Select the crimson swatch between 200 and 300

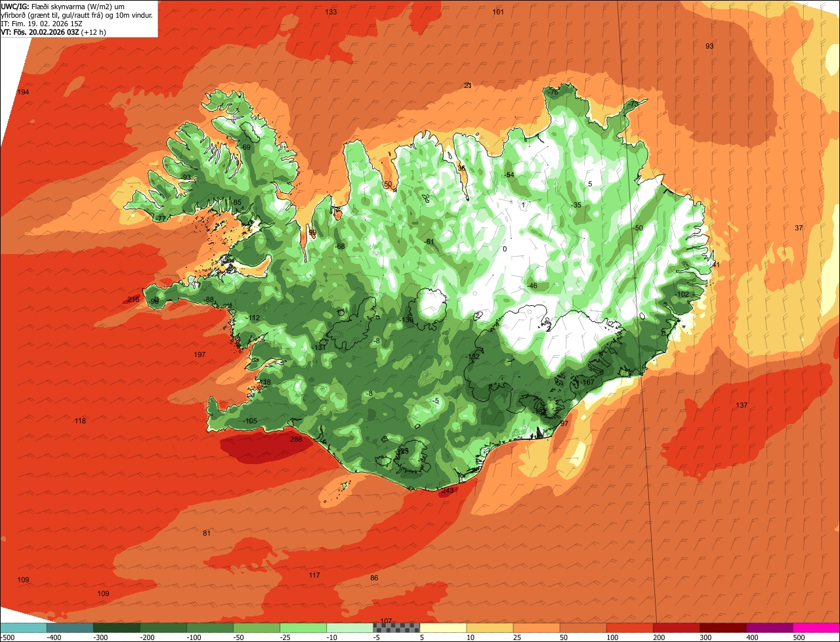(x=677, y=628)
